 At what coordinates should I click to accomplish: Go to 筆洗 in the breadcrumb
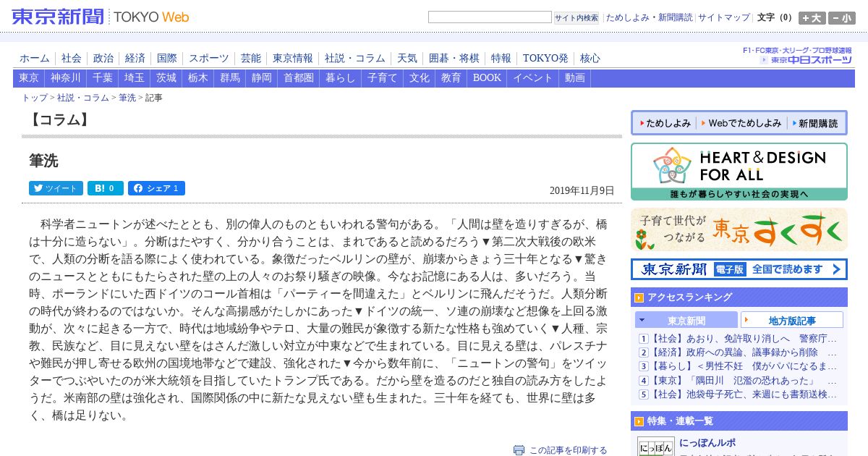coord(127,98)
